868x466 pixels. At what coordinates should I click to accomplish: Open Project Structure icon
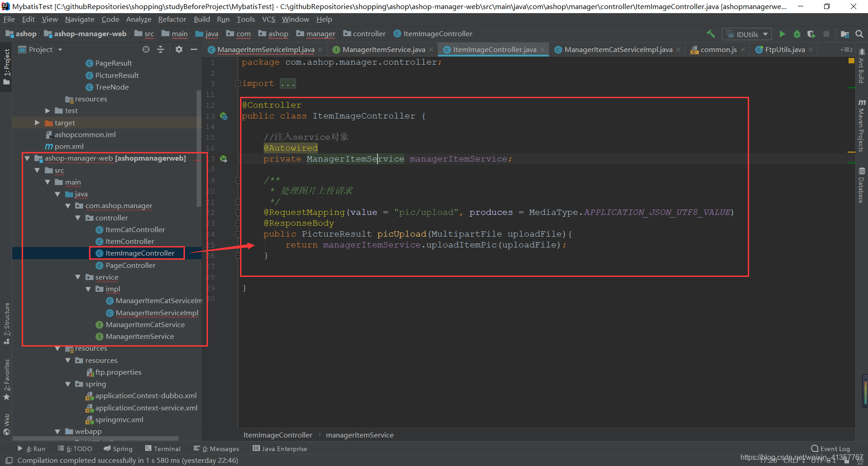click(844, 34)
